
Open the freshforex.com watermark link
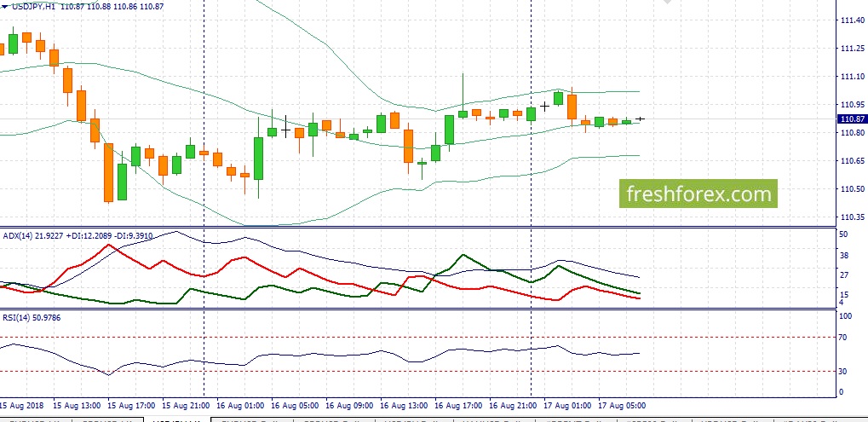pyautogui.click(x=698, y=194)
